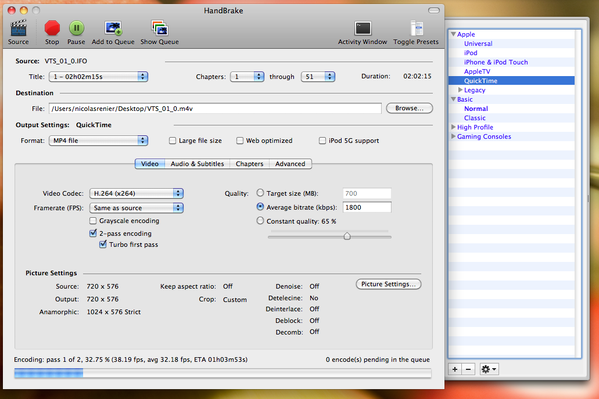Collapse the Apple presets group triangle
This screenshot has width=599, height=399.
click(x=453, y=34)
